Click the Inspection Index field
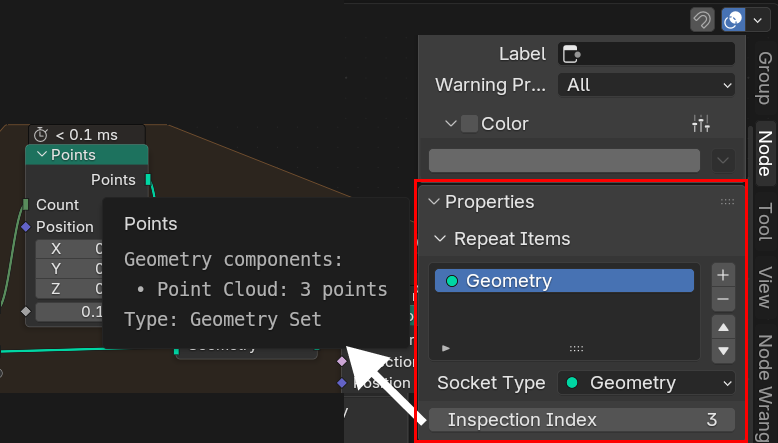Viewport: 778px width, 443px height. point(582,419)
